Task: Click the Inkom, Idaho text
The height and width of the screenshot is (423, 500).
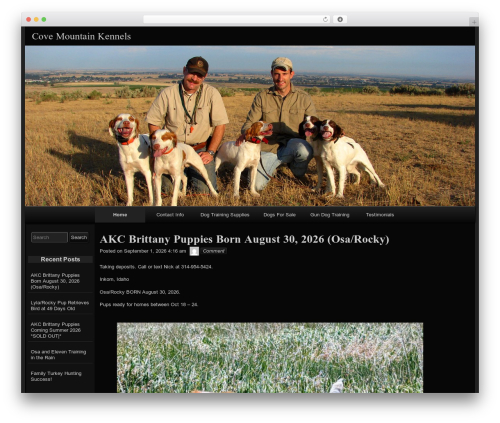Action: (114, 279)
